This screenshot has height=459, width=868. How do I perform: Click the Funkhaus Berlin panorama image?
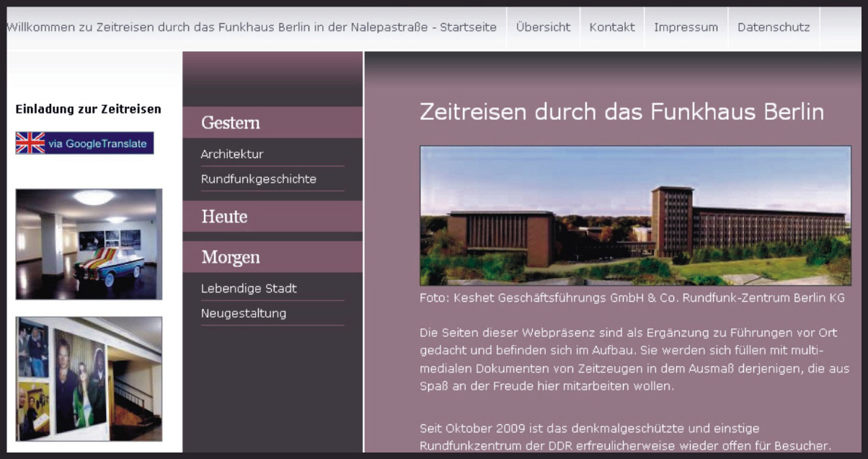coord(635,215)
